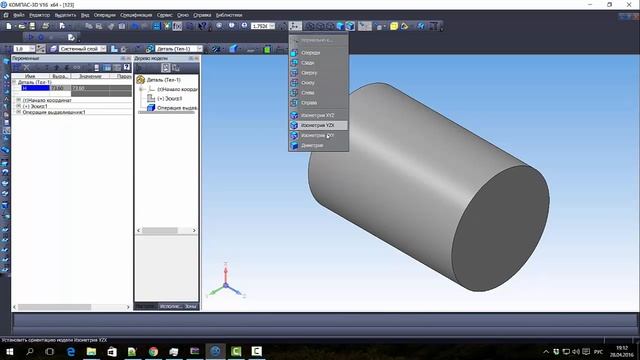Click the down arrow icon in Variables panel

point(67,67)
